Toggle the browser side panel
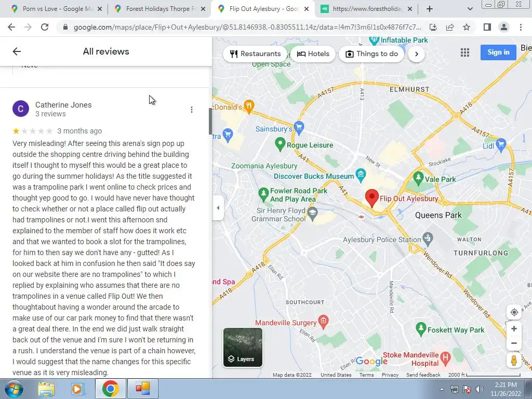 point(487,27)
